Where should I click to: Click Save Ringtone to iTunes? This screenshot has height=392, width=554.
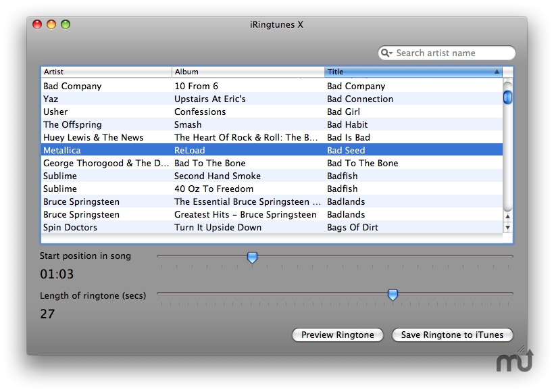tap(452, 335)
